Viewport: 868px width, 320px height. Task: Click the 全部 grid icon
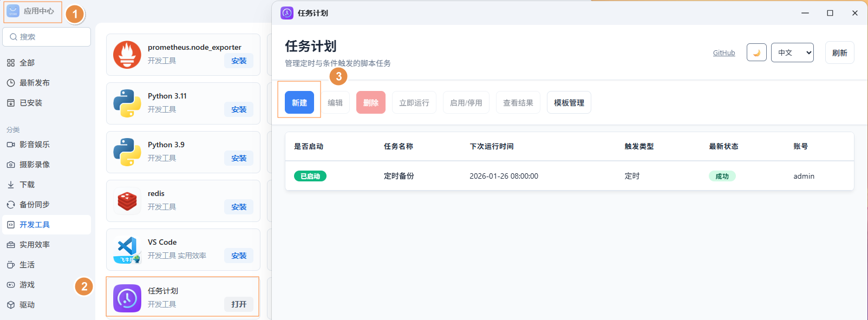[x=11, y=63]
